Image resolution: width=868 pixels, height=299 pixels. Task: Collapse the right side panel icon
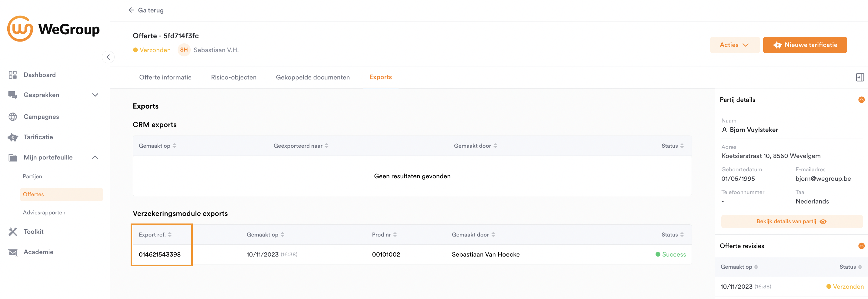(860, 78)
